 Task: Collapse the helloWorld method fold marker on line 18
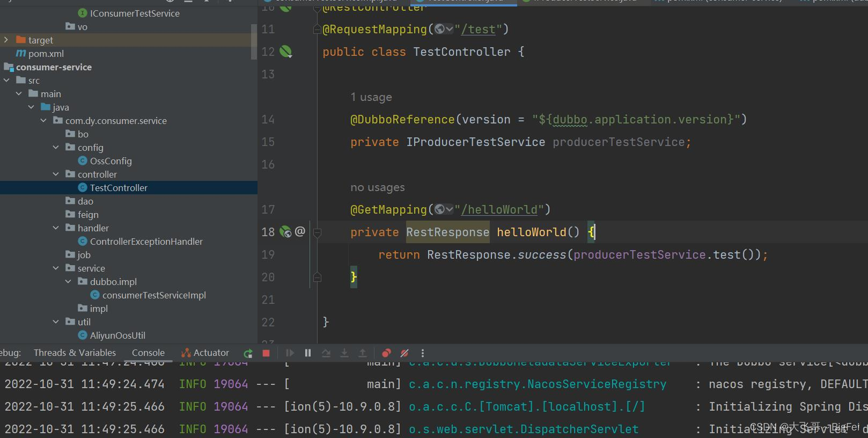(x=317, y=232)
